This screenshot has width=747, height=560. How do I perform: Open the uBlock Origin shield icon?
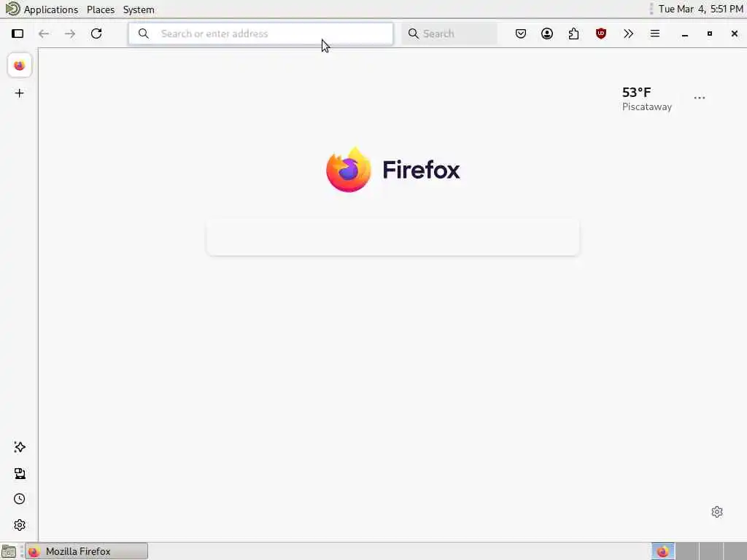pos(601,34)
